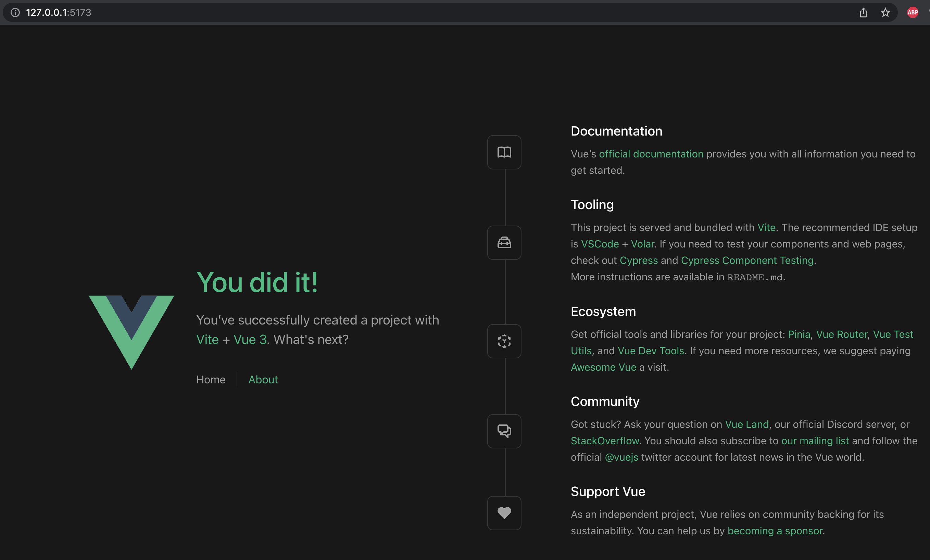Open the browser share icon
The image size is (930, 560).
(863, 12)
